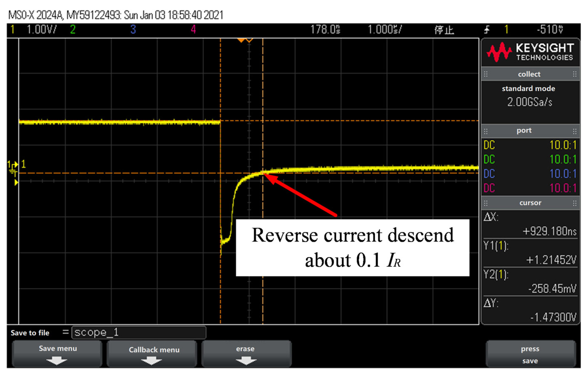Image resolution: width=588 pixels, height=378 pixels.
Task: Click yellow channel 1 DC 10.0:1 entry
Action: click(530, 145)
